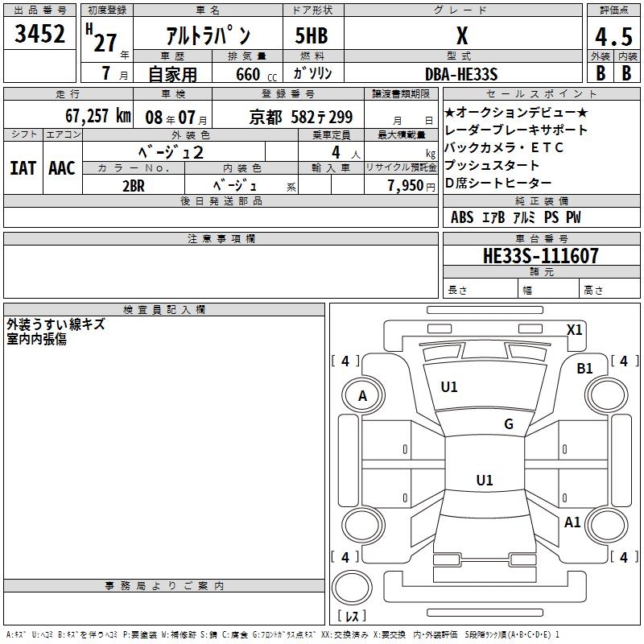Click the fuel type ガソリン

(x=312, y=73)
